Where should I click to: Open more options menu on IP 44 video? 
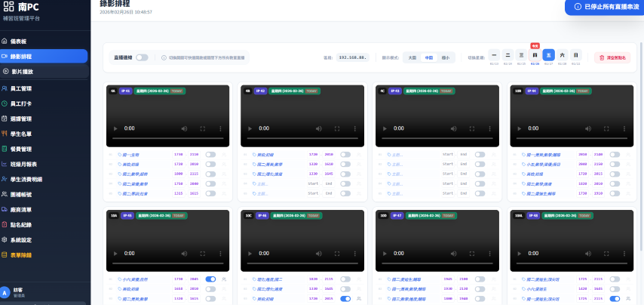[625, 129]
